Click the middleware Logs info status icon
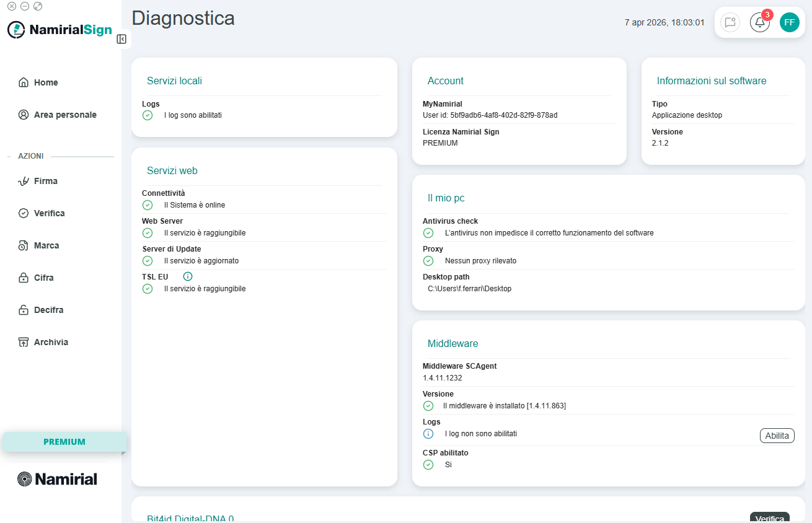The height and width of the screenshot is (523, 812). [x=428, y=434]
